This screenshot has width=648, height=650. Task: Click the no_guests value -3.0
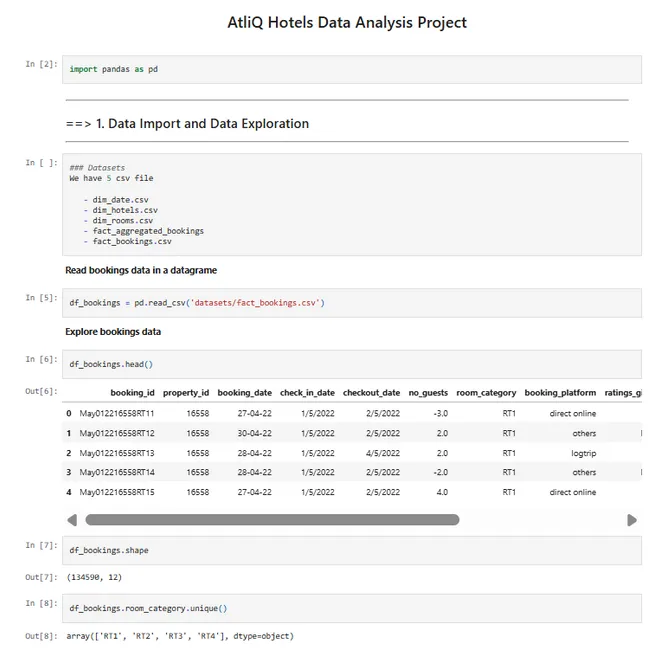pos(440,413)
